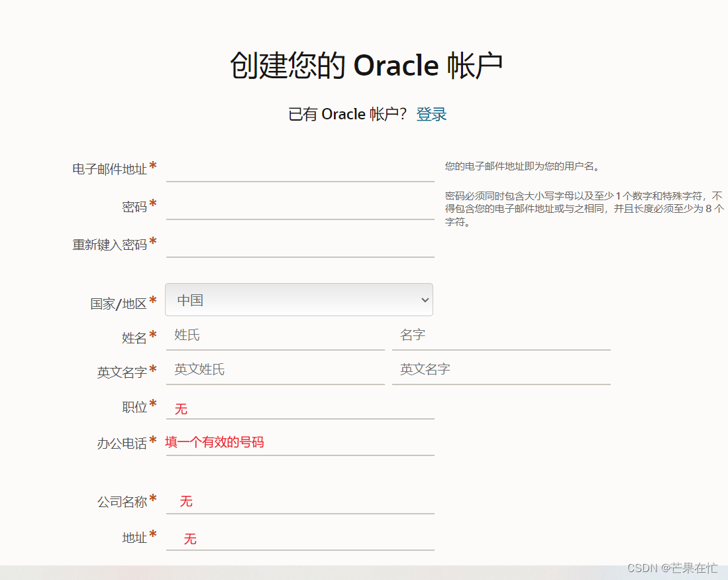Click the 国家/地区 field label
The width and height of the screenshot is (728, 580).
click(119, 304)
